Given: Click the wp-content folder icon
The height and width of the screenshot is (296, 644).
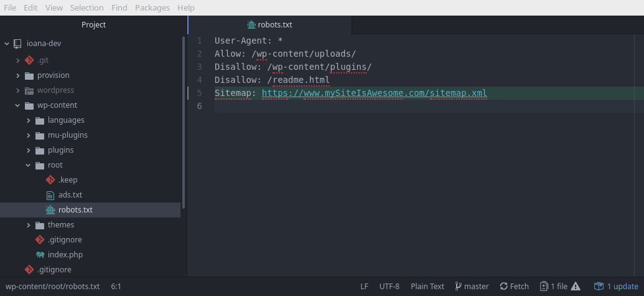Looking at the screenshot, I should [29, 106].
